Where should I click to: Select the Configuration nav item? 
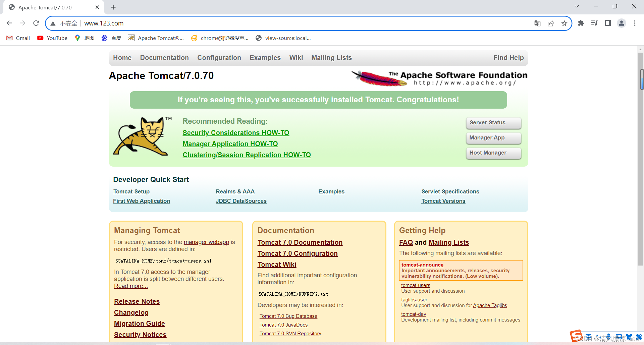pos(219,58)
